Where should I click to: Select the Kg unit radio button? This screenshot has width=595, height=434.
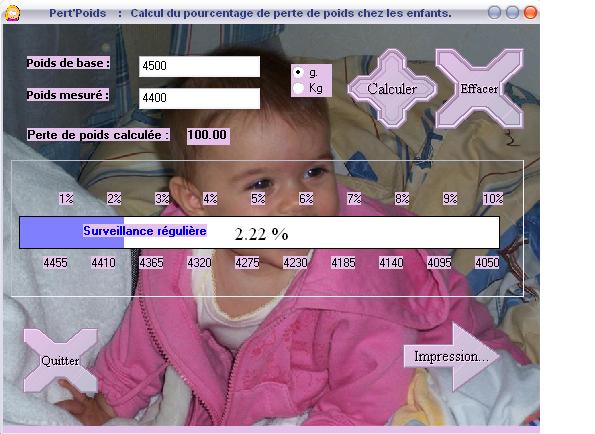pyautogui.click(x=299, y=88)
